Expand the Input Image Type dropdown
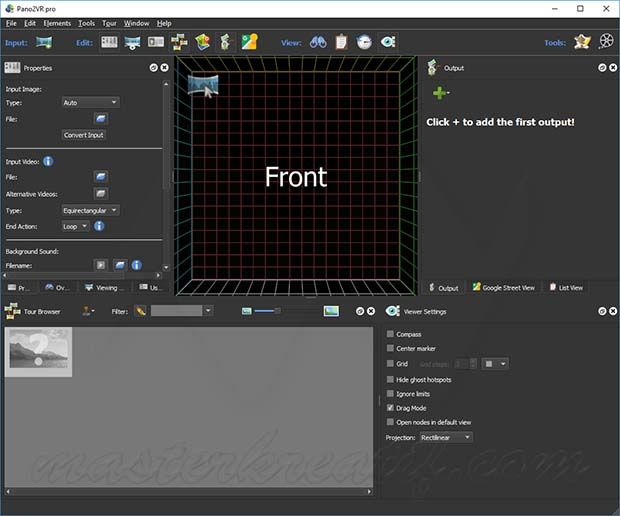Screen dimensions: 620x516 [90, 102]
